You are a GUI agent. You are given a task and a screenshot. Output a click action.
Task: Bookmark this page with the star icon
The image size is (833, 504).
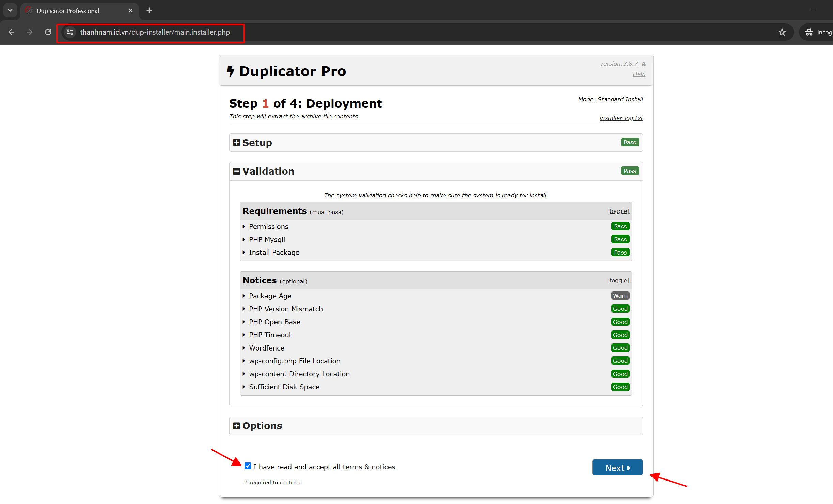[782, 32]
